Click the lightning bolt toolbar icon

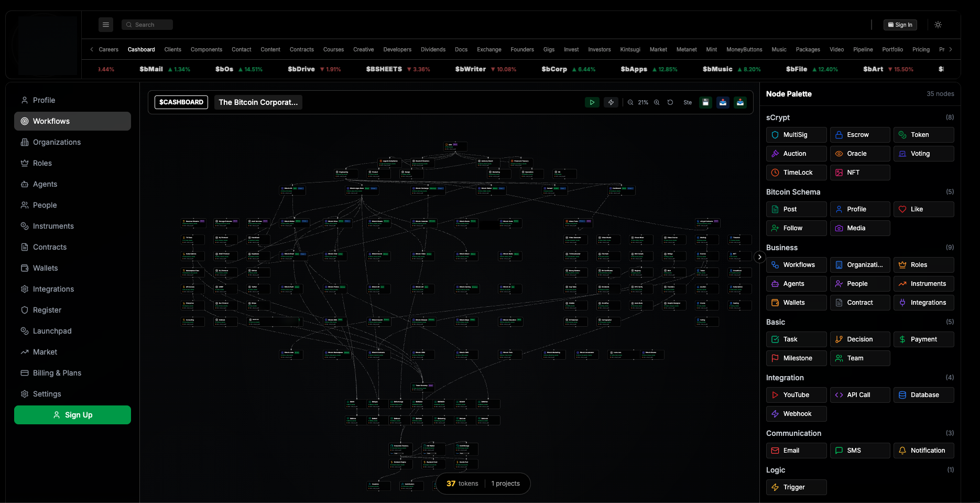611,103
